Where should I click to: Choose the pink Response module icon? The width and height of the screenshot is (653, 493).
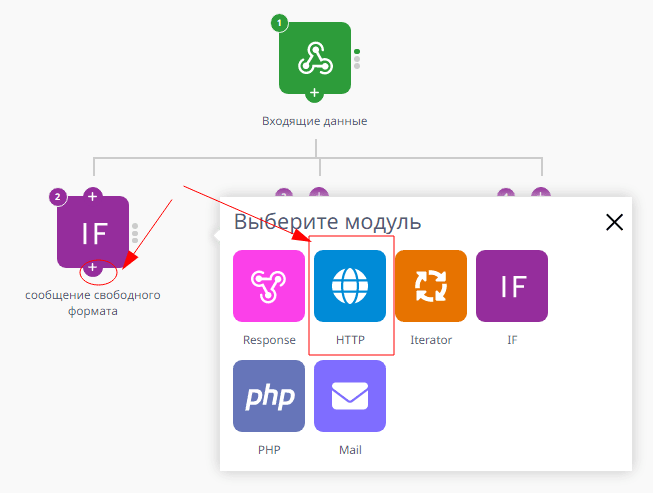point(268,286)
